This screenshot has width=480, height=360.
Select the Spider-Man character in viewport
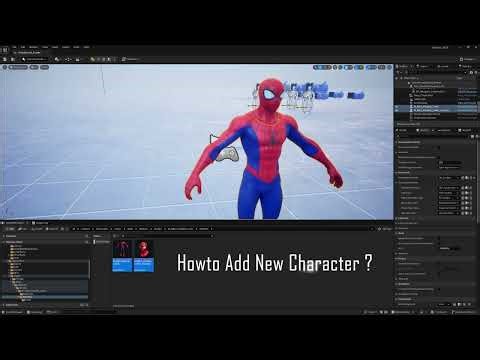tap(267, 147)
